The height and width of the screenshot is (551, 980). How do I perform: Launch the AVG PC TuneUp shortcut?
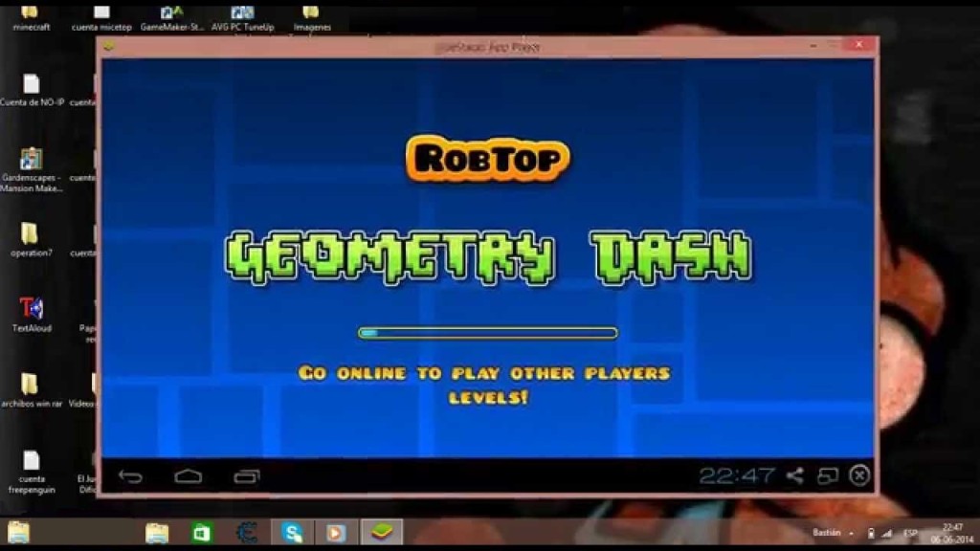[x=242, y=17]
